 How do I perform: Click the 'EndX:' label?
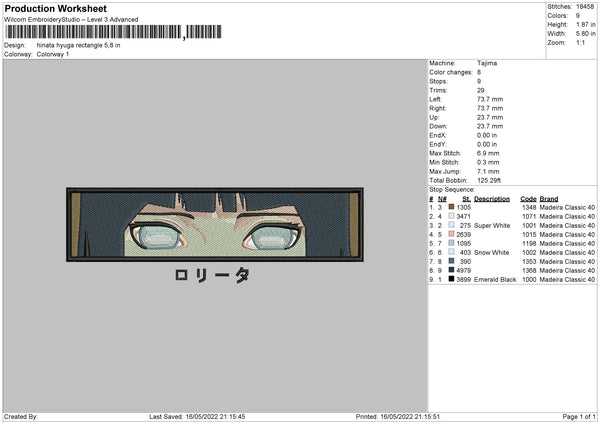pyautogui.click(x=438, y=135)
